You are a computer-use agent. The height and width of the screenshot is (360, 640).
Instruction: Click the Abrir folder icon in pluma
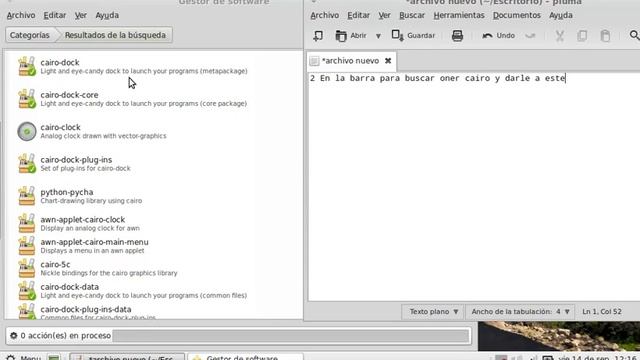[341, 36]
